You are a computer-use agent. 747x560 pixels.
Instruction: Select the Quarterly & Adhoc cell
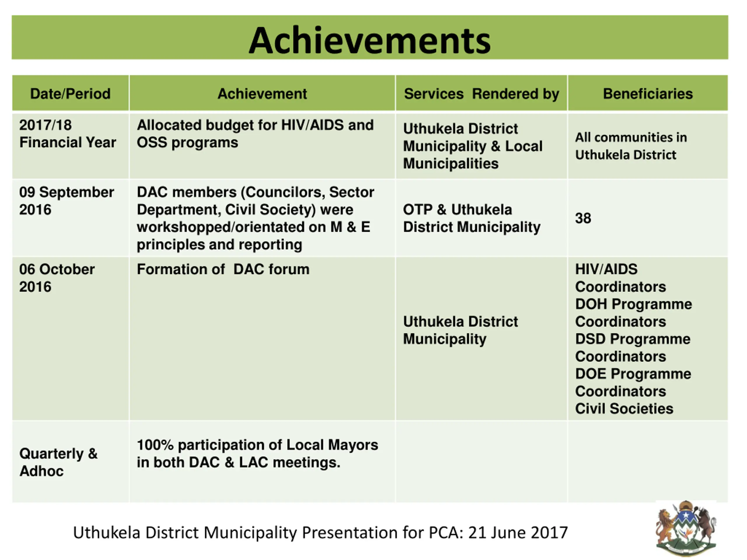click(x=58, y=462)
